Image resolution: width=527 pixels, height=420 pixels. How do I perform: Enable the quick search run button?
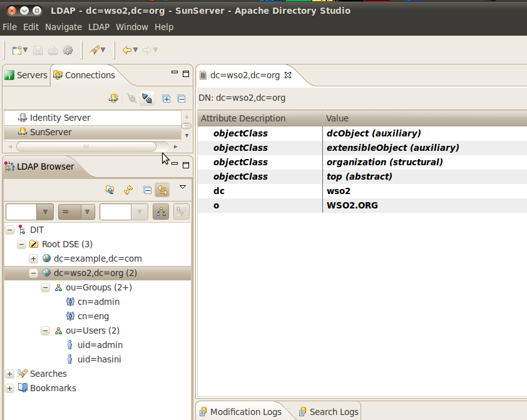coord(180,212)
